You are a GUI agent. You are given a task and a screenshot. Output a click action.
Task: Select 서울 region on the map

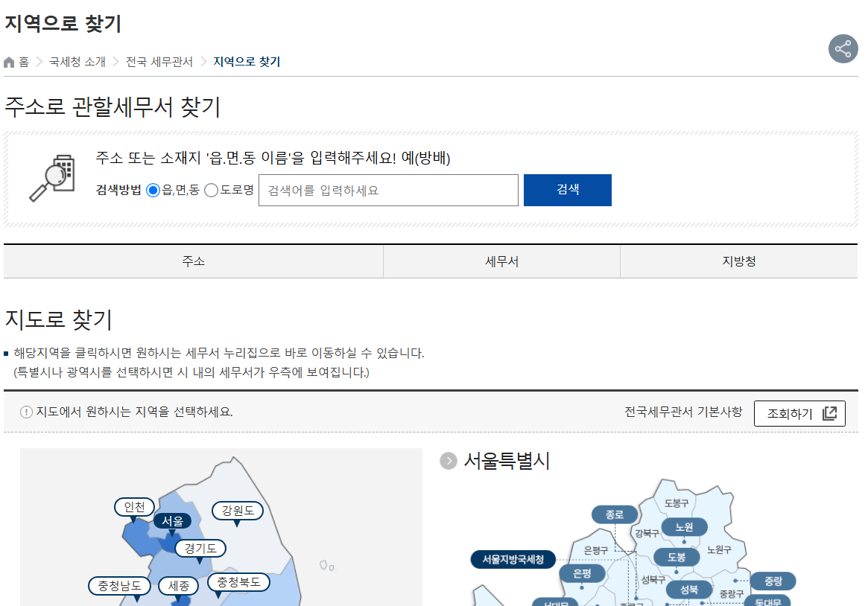click(x=172, y=521)
